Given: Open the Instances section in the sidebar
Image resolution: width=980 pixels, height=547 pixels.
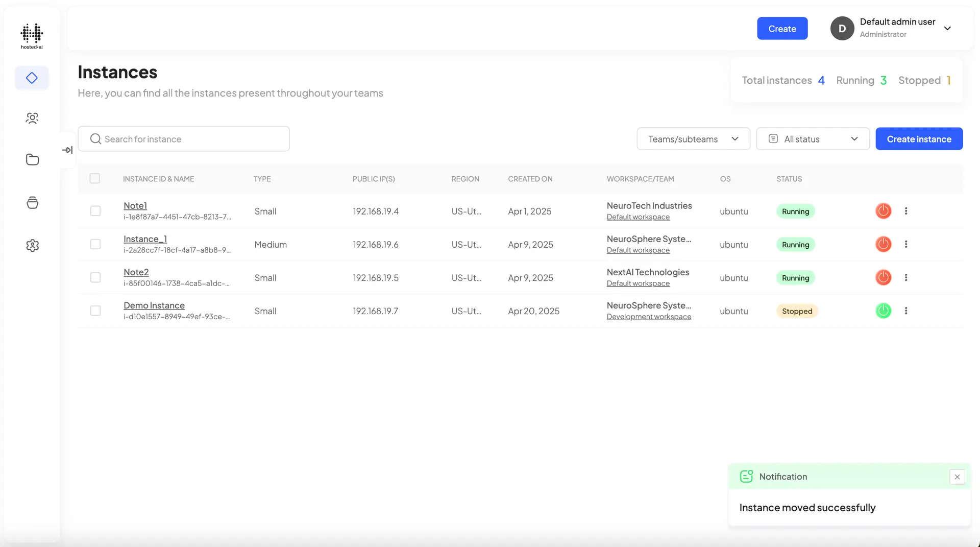Looking at the screenshot, I should click(32, 78).
